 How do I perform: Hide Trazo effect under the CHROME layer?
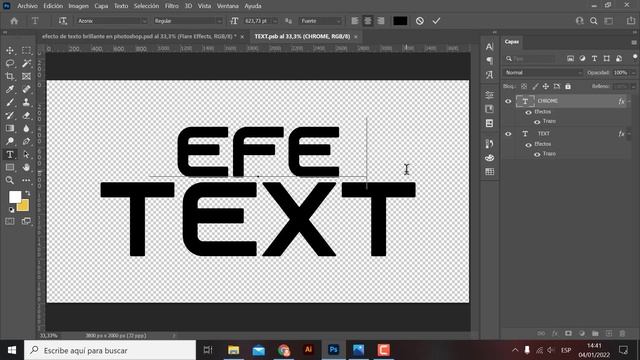pos(537,122)
